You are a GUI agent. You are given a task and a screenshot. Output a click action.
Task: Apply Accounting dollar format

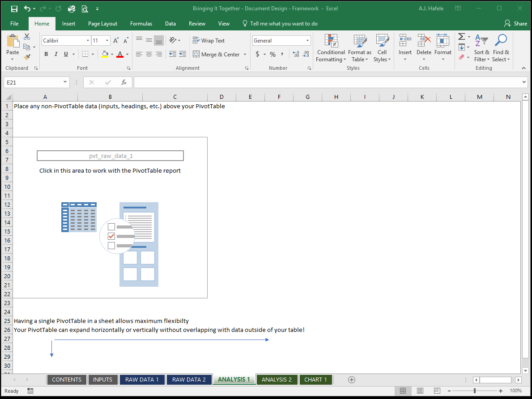258,54
